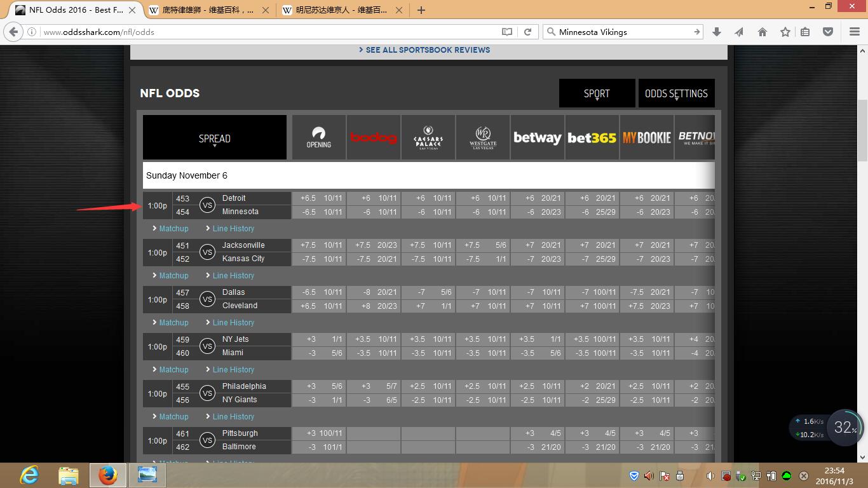This screenshot has width=868, height=488.
Task: Click the VS icon for Jacksonville vs Kansas City
Action: 207,252
